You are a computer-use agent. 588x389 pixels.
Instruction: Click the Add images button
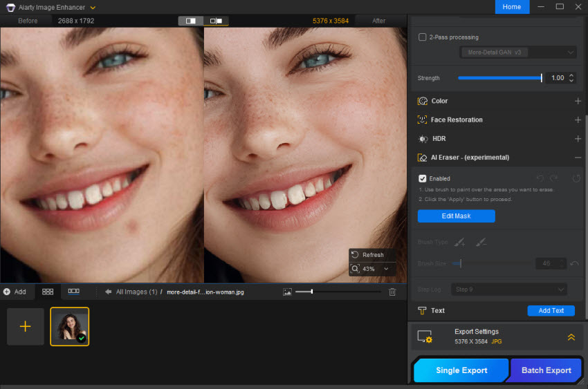click(x=15, y=292)
